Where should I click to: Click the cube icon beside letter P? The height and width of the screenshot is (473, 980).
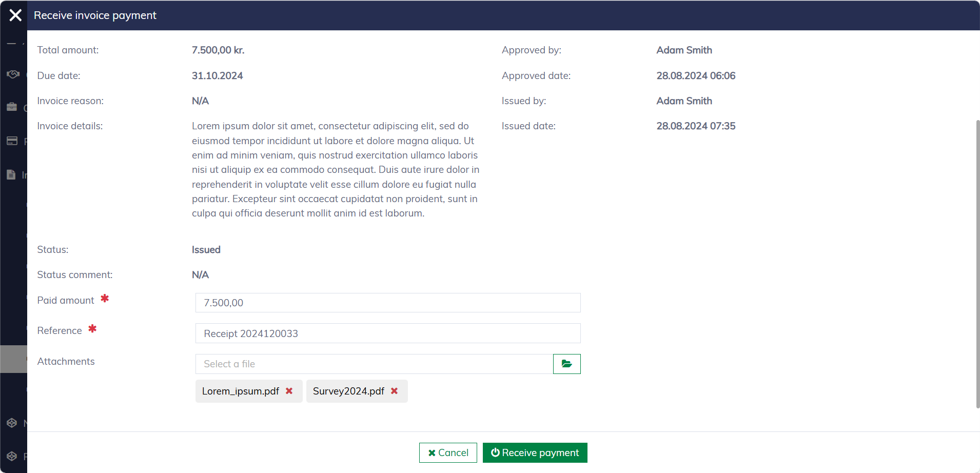point(12,456)
